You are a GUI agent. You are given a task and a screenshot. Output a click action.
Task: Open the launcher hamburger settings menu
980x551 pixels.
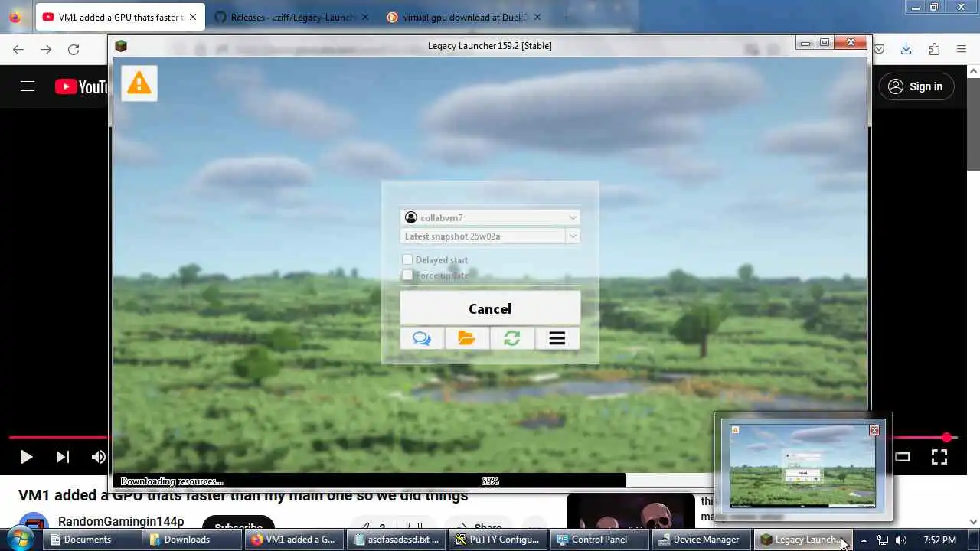pyautogui.click(x=557, y=338)
